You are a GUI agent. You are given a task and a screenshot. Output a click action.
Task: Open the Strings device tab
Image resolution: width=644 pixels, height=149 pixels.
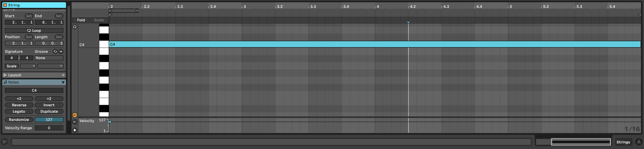coord(623,142)
